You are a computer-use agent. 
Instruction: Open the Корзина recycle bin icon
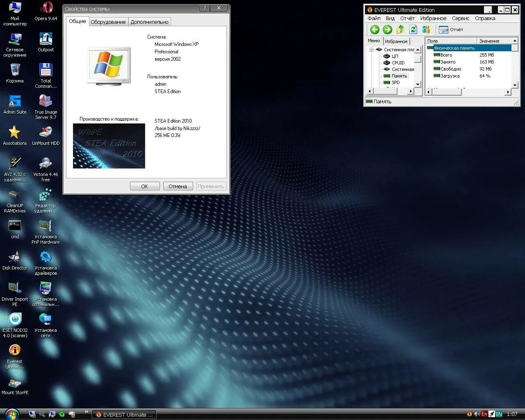click(15, 74)
